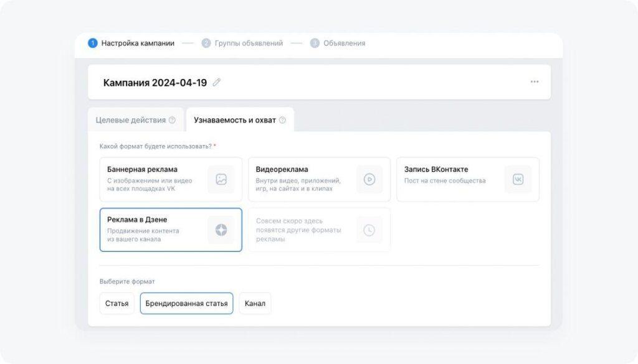Viewport: 638px width, 364px height.
Task: Select the Статья format button
Action: point(117,304)
